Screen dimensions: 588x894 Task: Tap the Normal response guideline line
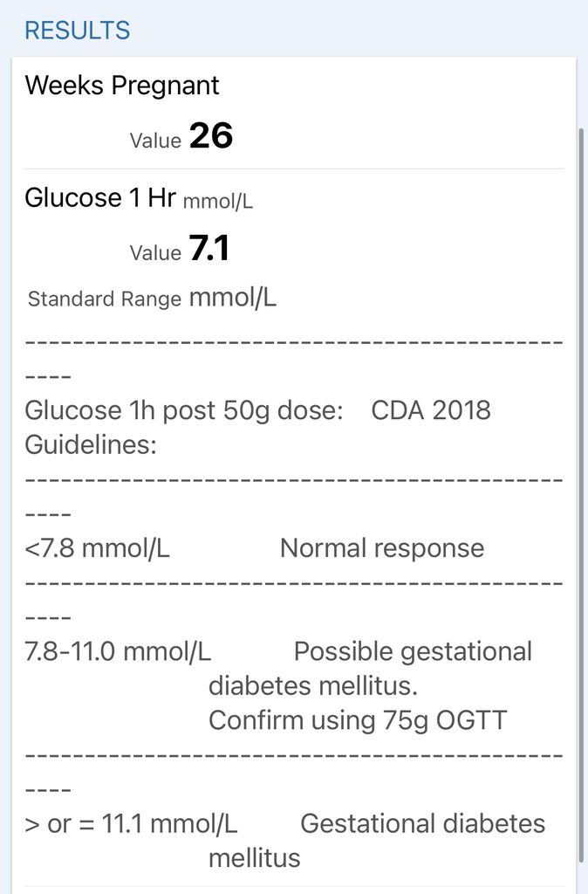[382, 547]
